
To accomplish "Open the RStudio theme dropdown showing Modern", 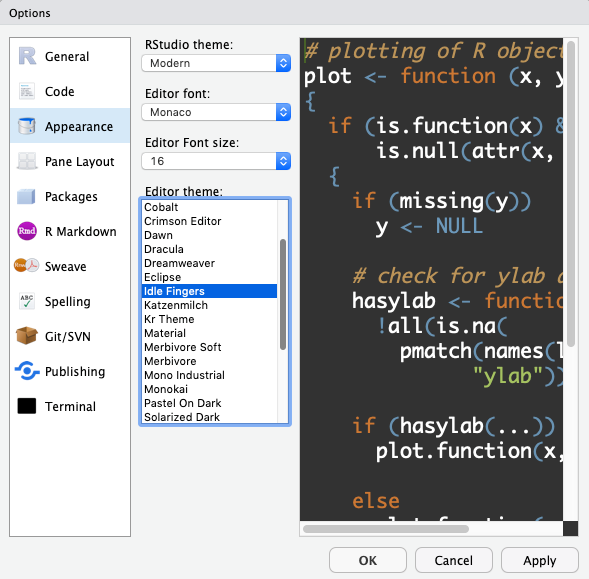I will (216, 63).
